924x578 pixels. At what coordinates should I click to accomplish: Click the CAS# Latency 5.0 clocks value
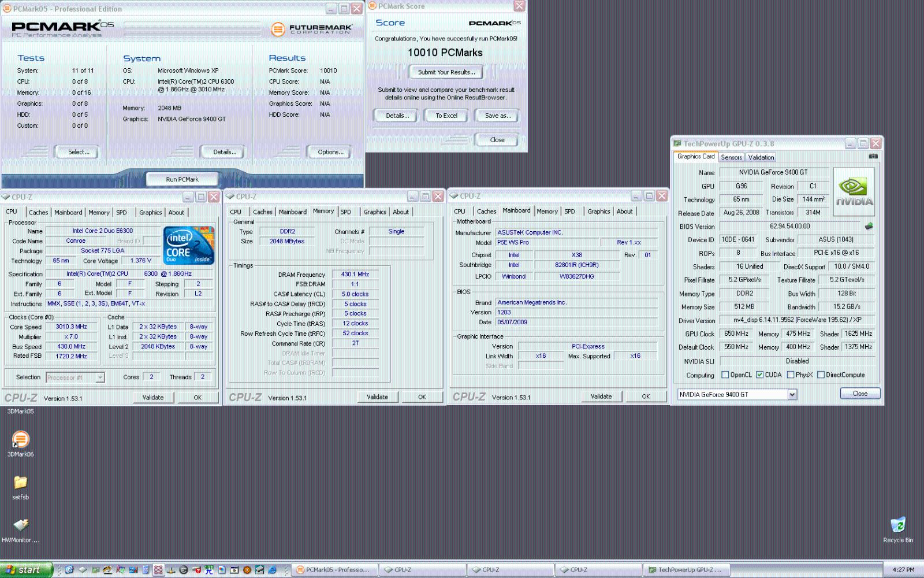click(355, 294)
